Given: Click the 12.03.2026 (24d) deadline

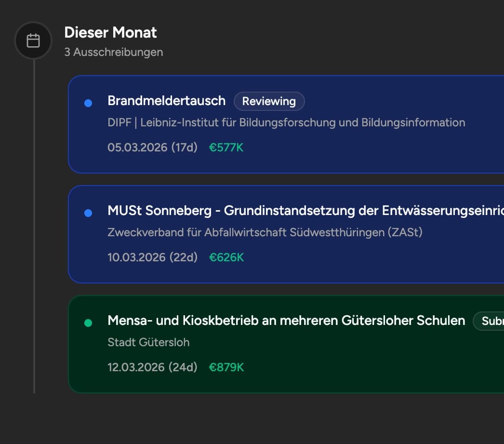Looking at the screenshot, I should pyautogui.click(x=152, y=367).
